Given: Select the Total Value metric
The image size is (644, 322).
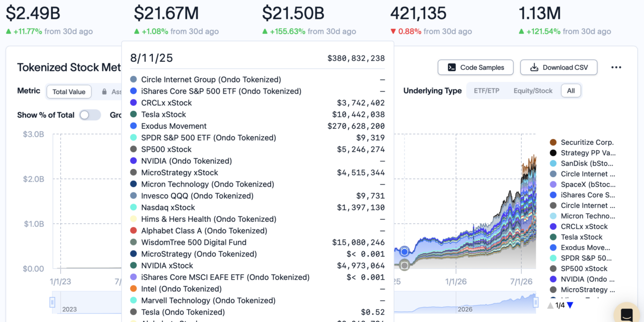Looking at the screenshot, I should coord(69,92).
